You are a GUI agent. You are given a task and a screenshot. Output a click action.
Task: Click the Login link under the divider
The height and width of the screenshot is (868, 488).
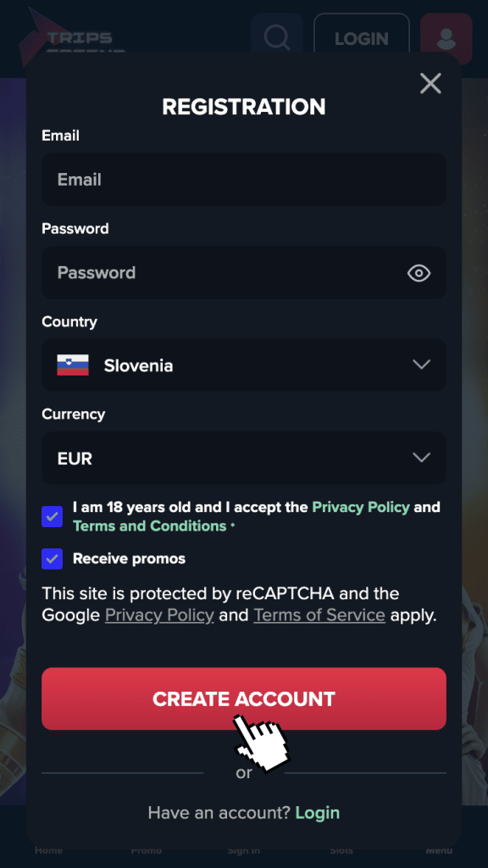[318, 812]
